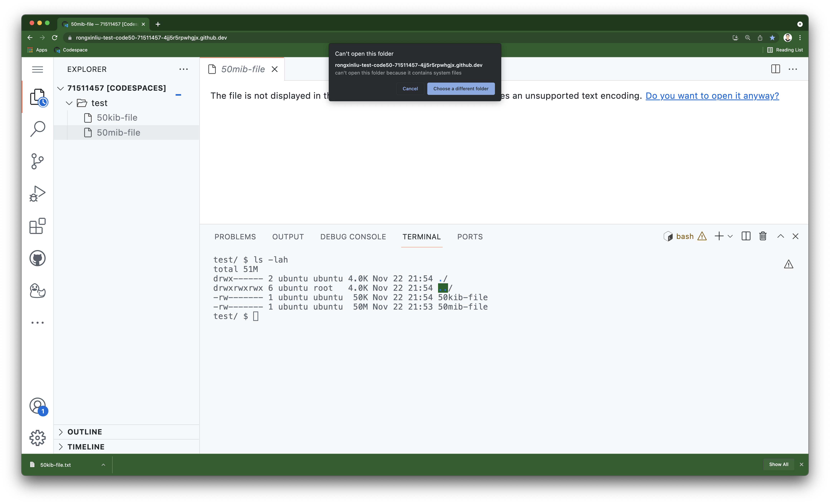Open link Do you want to open it anyway

coord(712,96)
